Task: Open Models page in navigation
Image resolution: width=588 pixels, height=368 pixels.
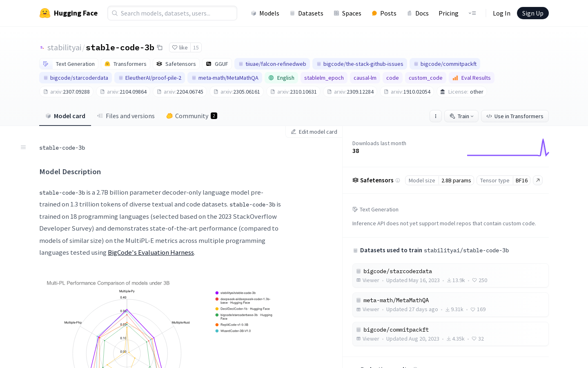Action: tap(265, 13)
